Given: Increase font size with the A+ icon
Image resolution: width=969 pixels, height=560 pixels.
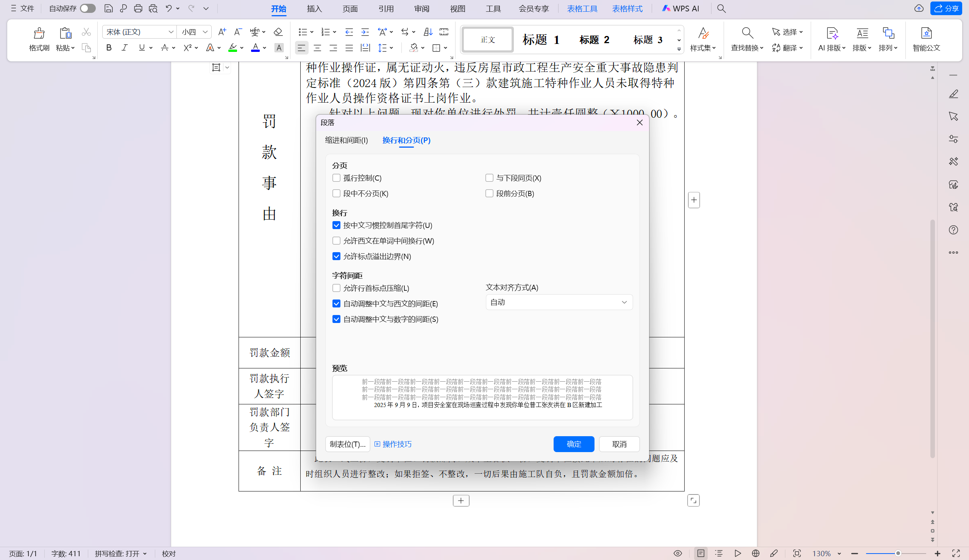Looking at the screenshot, I should 222,32.
